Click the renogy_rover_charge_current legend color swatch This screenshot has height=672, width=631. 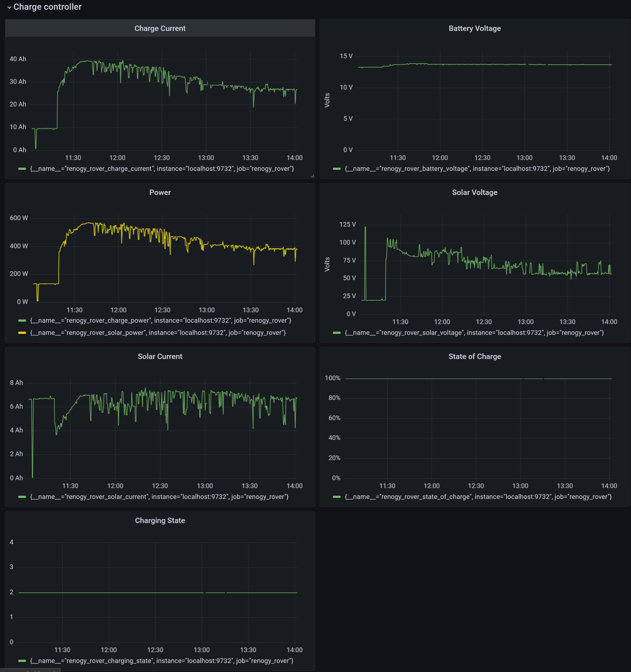tap(22, 169)
